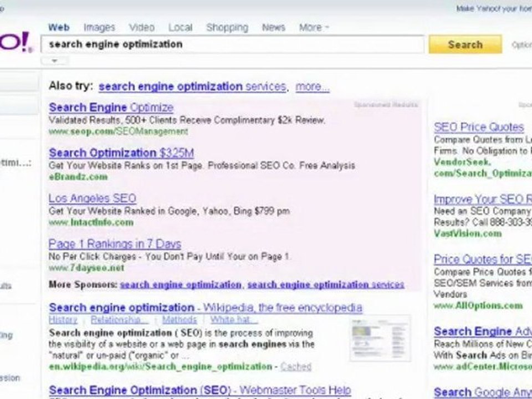This screenshot has width=532, height=399.
Task: Open 'Page 1 Rankings in 7 Days' link
Action: 115,244
